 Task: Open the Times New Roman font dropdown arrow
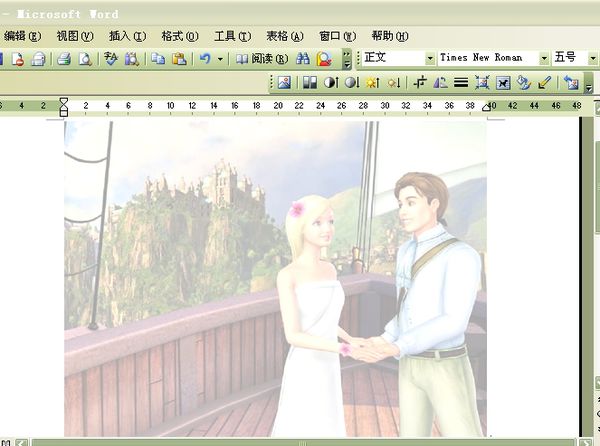tap(544, 58)
